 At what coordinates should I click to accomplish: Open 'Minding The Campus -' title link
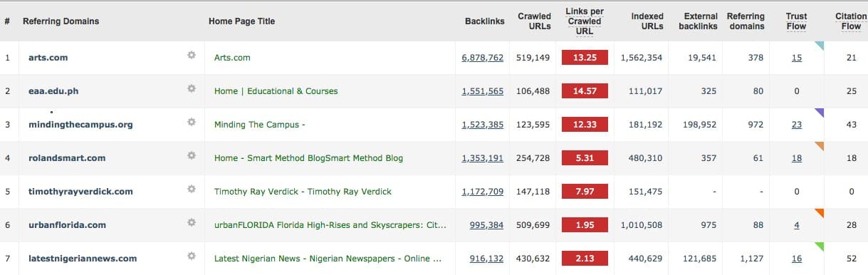click(x=260, y=125)
